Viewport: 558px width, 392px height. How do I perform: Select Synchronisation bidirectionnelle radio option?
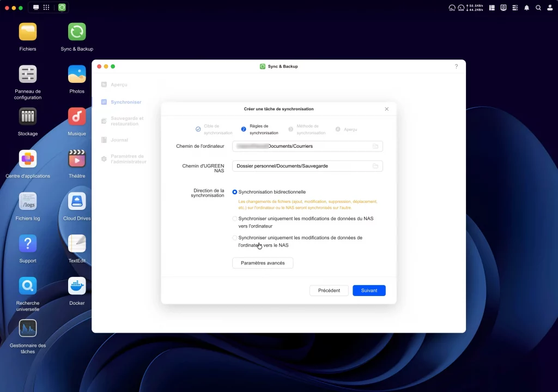(235, 192)
